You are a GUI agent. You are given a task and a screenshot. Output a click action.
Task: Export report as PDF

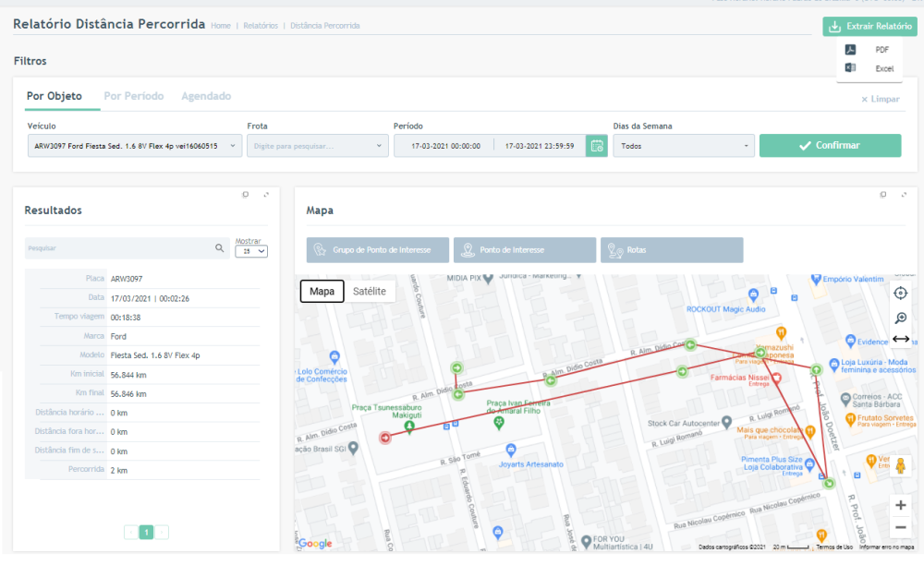tap(881, 50)
